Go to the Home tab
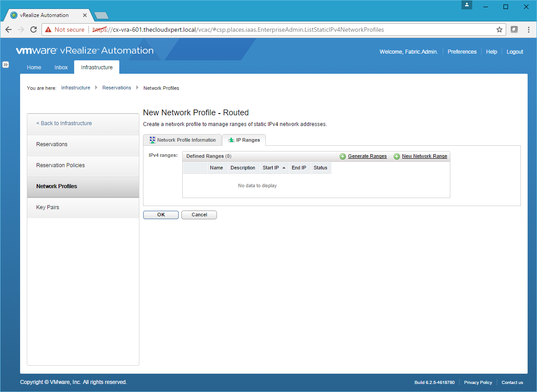The height and width of the screenshot is (392, 537). [34, 67]
